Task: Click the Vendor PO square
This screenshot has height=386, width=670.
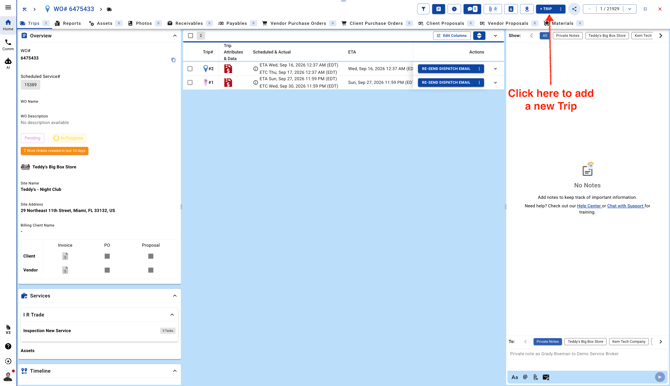Action: click(x=107, y=270)
